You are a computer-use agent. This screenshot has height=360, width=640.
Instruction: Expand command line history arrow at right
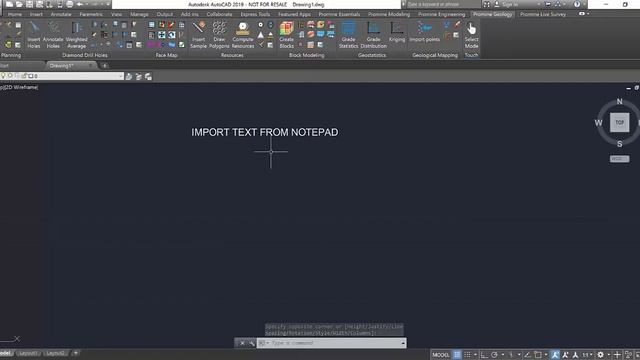[x=403, y=343]
